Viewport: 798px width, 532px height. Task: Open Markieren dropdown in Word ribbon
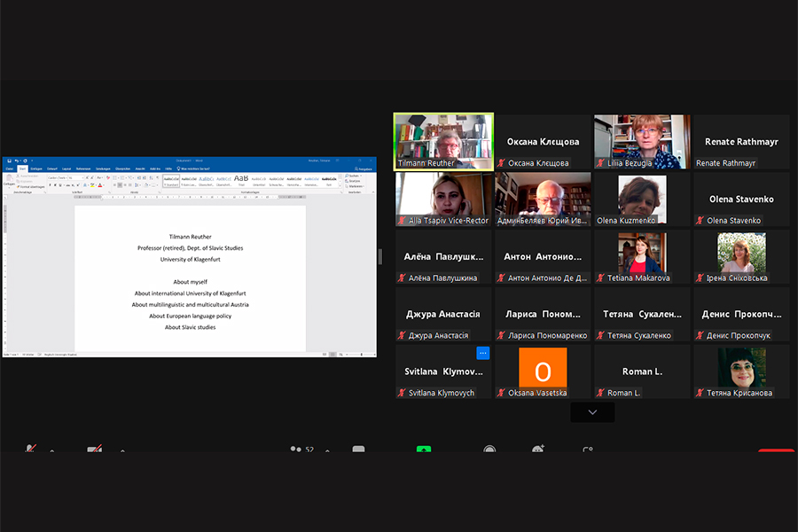(355, 186)
